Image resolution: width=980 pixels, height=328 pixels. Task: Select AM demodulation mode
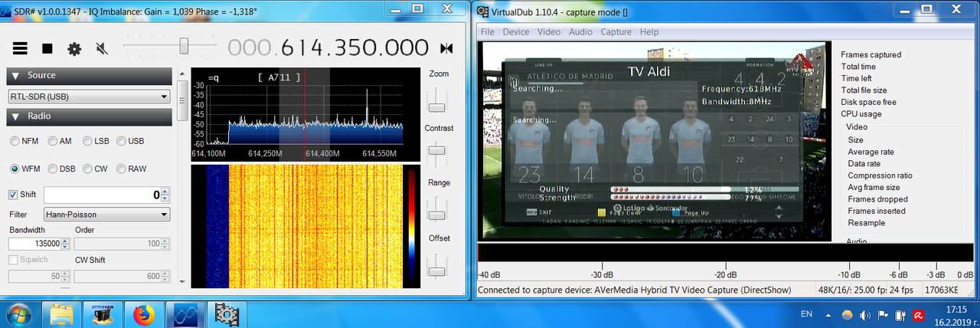tap(59, 141)
